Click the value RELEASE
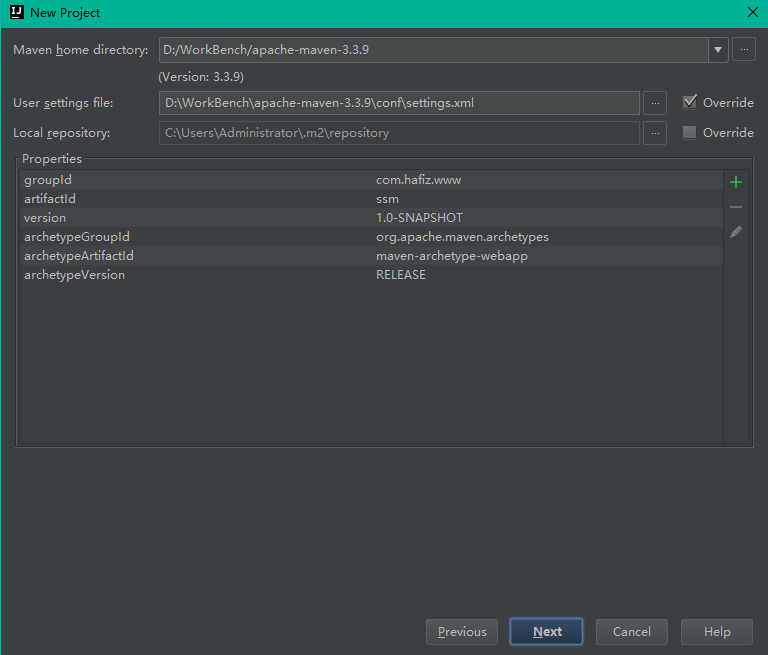This screenshot has width=768, height=655. [401, 275]
